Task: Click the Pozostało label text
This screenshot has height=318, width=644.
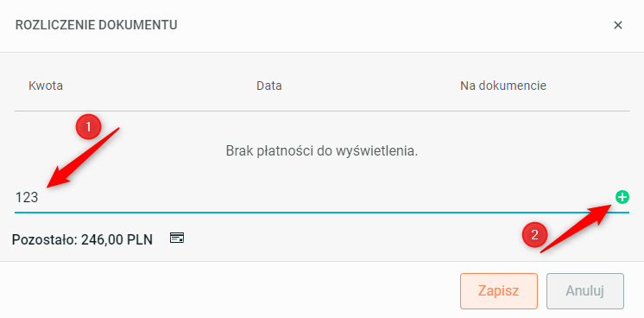Action: point(45,239)
